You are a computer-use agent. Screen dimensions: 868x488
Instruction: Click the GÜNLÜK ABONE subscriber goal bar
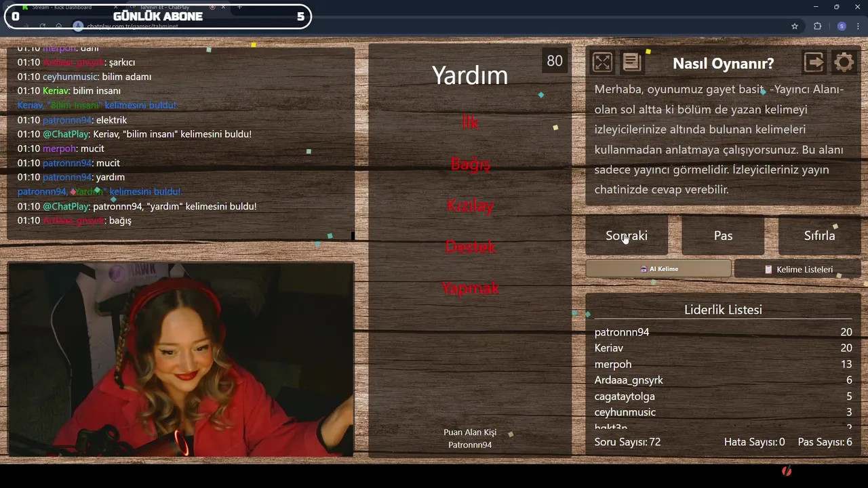coord(157,16)
